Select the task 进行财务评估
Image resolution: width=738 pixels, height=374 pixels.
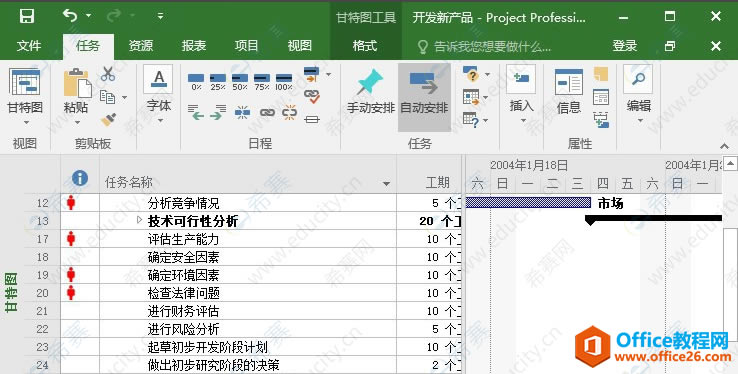pyautogui.click(x=183, y=311)
